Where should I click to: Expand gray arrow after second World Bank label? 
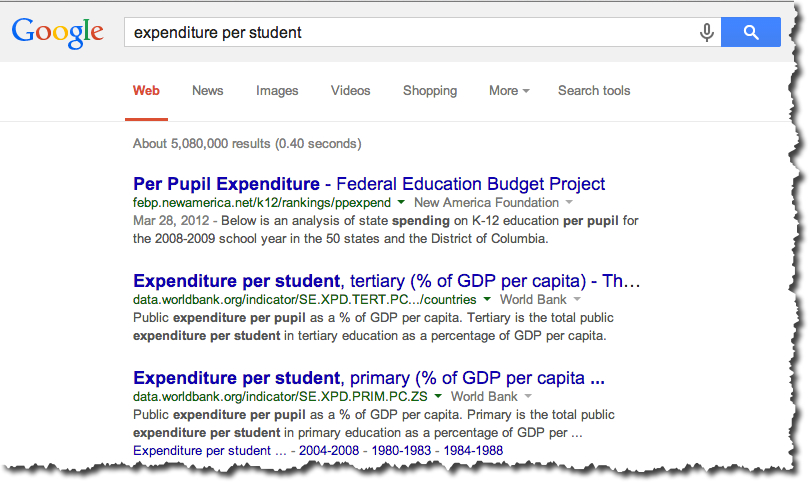(528, 397)
